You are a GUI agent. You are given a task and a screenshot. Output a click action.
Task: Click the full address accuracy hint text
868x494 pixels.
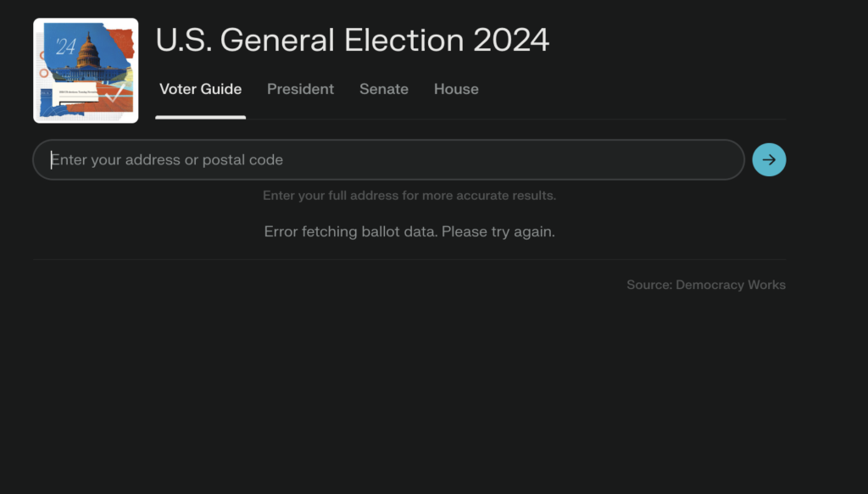[x=409, y=196]
